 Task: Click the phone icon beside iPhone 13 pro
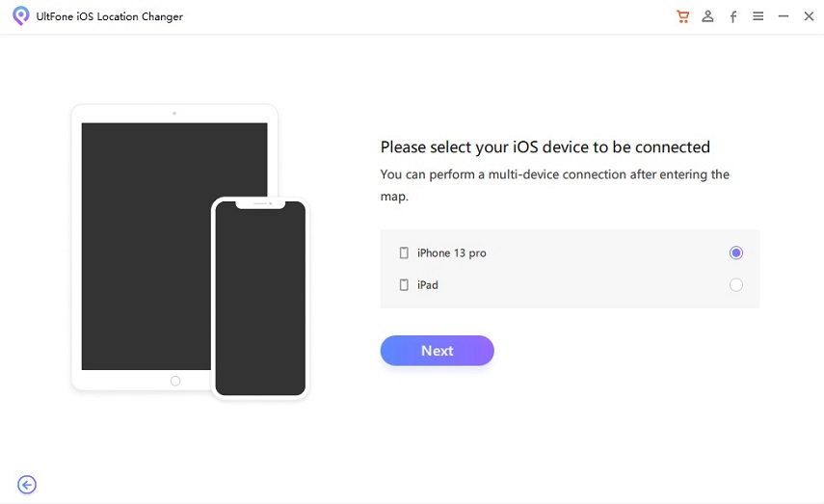pyautogui.click(x=404, y=253)
